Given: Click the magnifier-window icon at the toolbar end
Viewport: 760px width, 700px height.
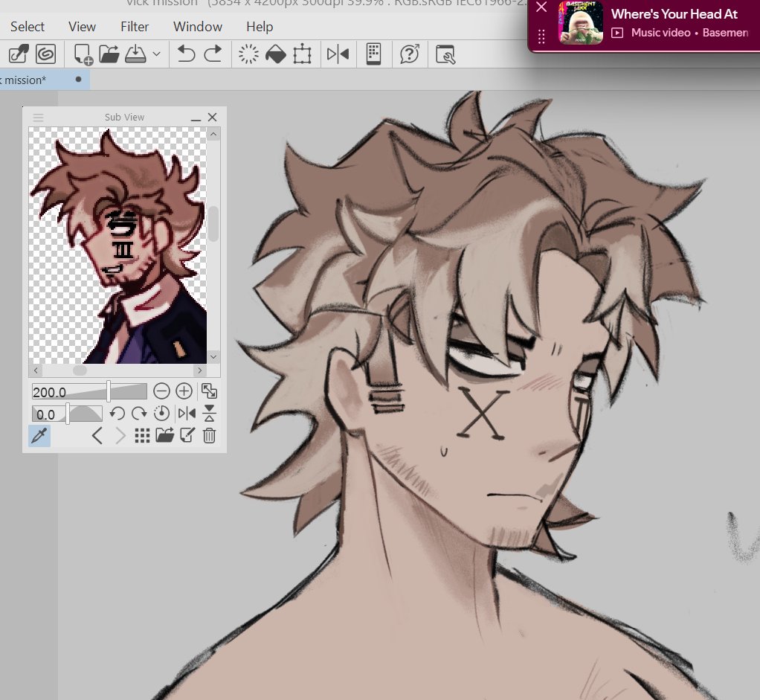Looking at the screenshot, I should coord(445,54).
